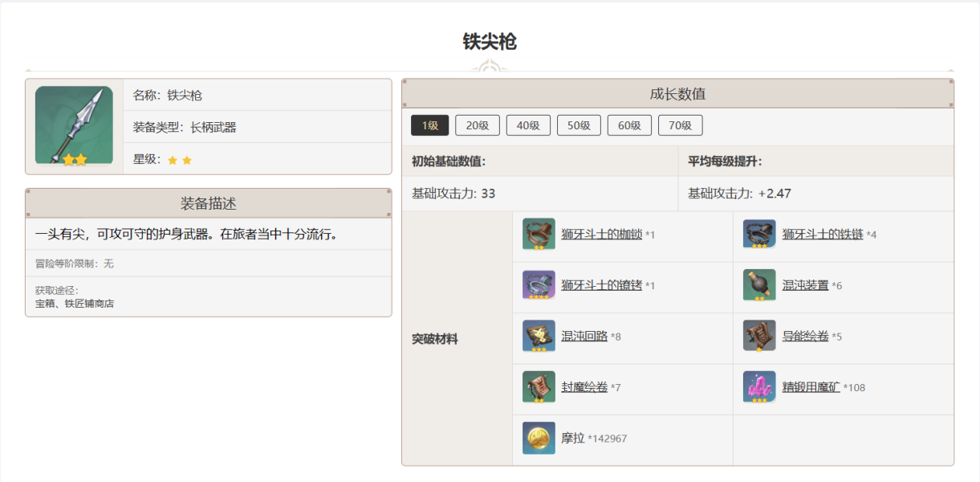This screenshot has height=482, width=980.
Task: Click the 狮牙斗士的铁链 material icon
Action: pyautogui.click(x=759, y=235)
